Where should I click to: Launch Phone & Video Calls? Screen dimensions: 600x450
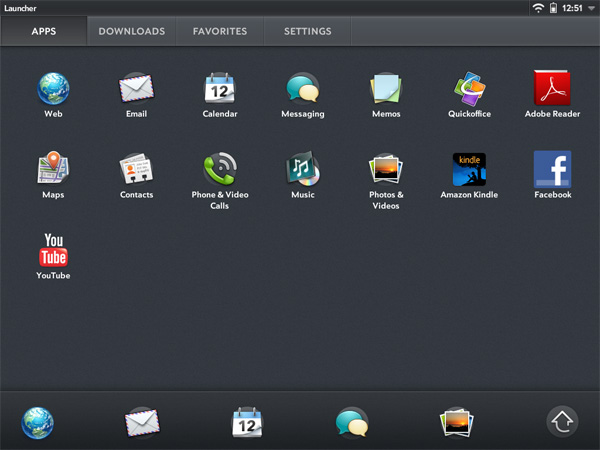(x=220, y=169)
